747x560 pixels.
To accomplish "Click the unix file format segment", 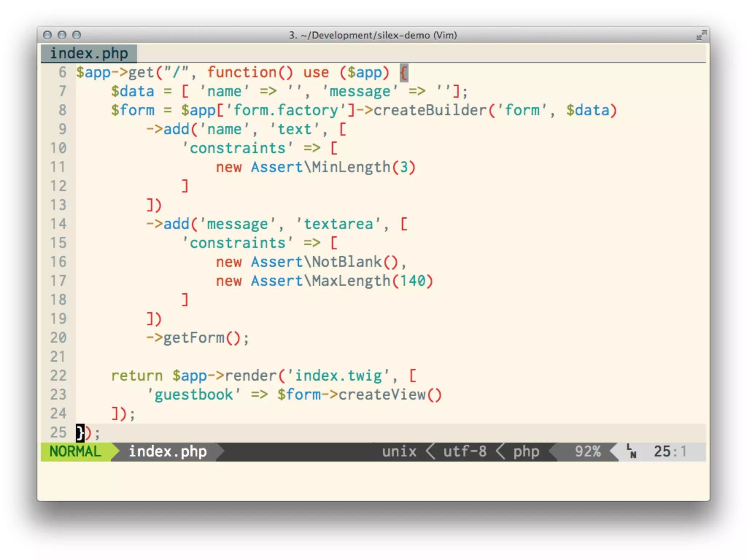I will pos(399,452).
